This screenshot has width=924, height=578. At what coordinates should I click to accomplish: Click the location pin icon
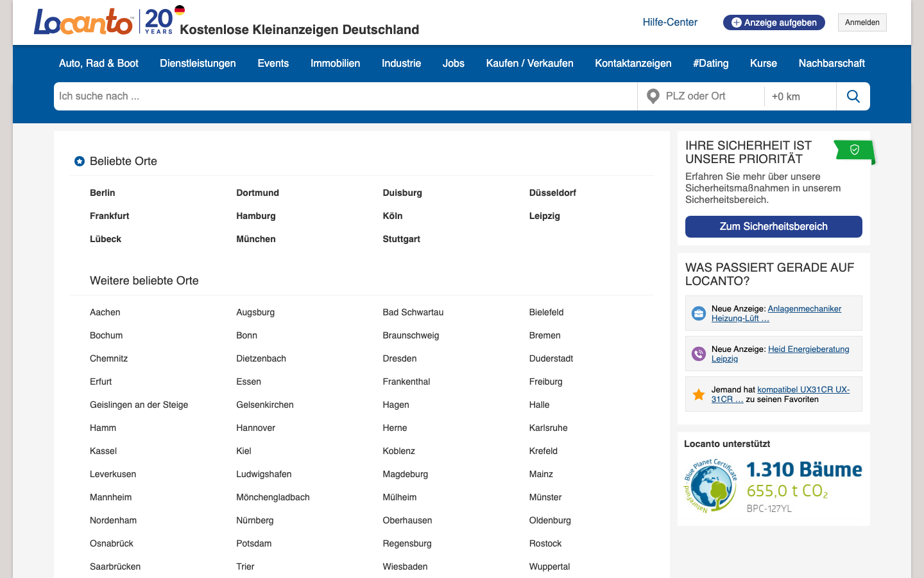(x=653, y=96)
